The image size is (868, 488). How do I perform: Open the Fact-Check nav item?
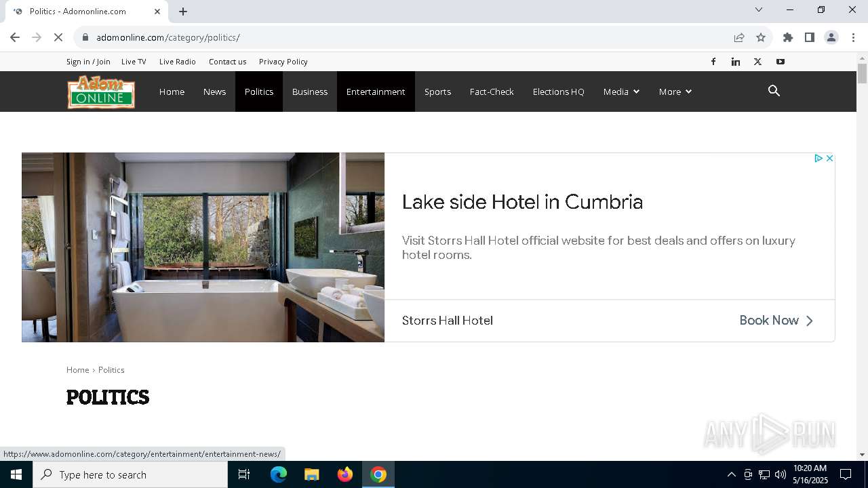click(x=492, y=91)
